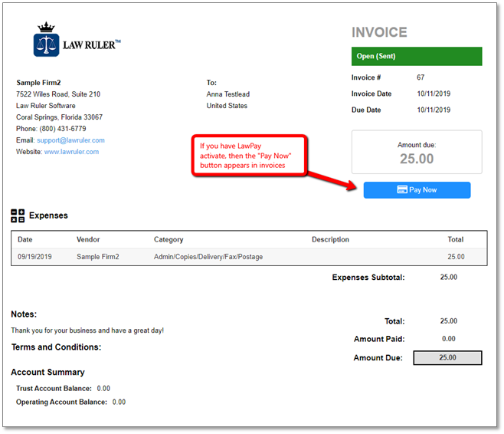Click the Terms and Conditions heading
This screenshot has height=434, width=504.
coord(56,347)
